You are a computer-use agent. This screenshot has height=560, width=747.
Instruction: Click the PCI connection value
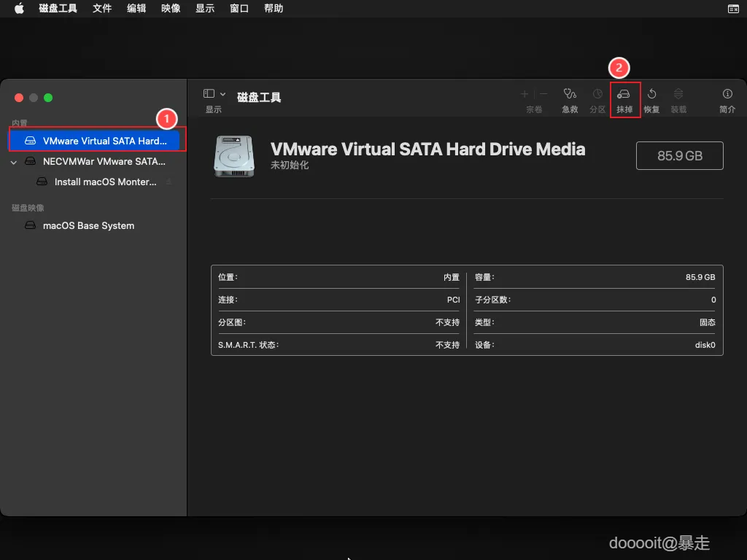pyautogui.click(x=454, y=300)
